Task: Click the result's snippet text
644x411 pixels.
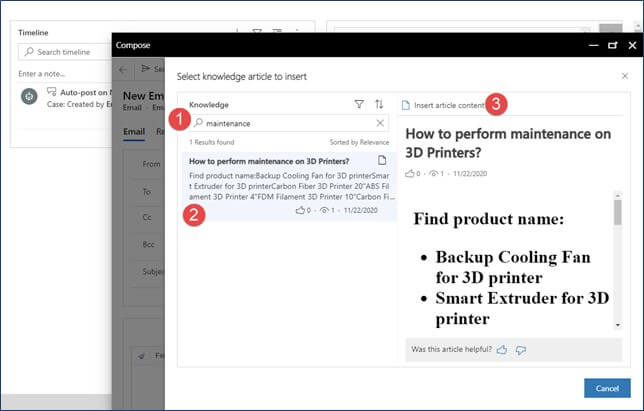Action: click(291, 186)
